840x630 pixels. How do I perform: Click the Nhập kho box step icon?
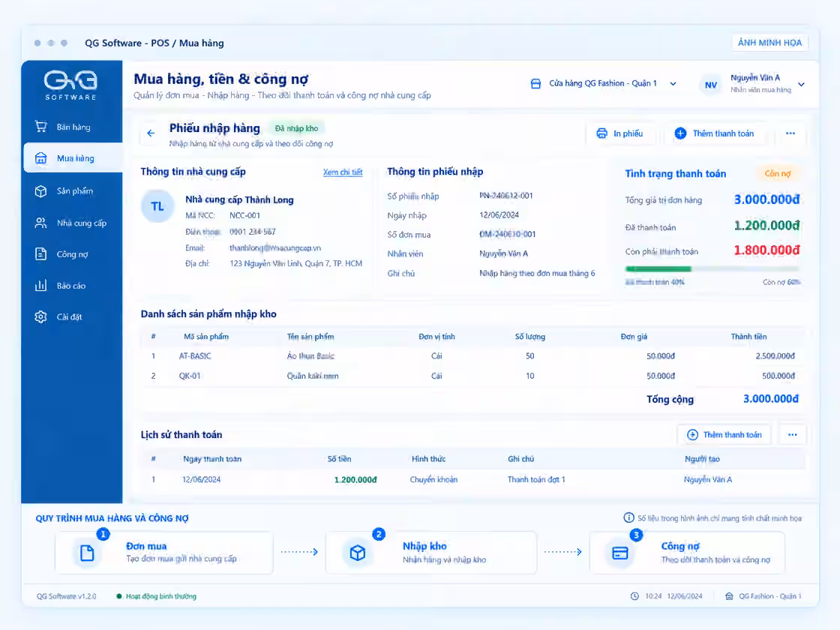[357, 552]
